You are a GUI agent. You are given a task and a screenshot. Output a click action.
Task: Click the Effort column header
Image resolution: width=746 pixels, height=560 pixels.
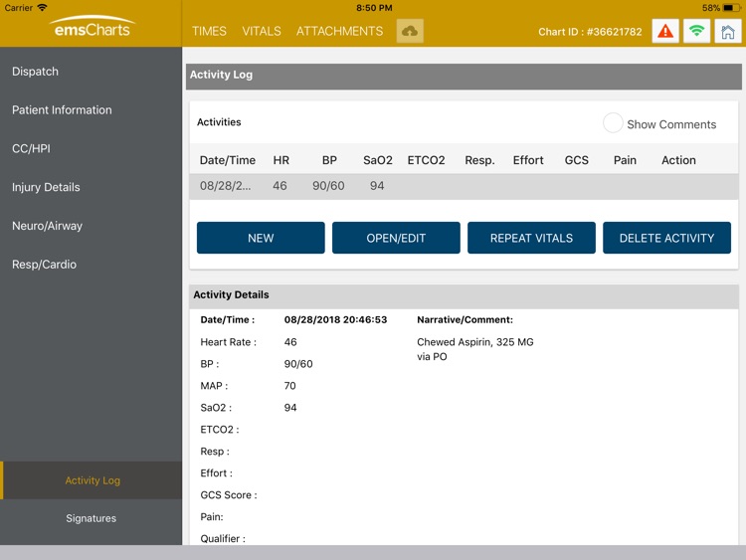coord(528,160)
